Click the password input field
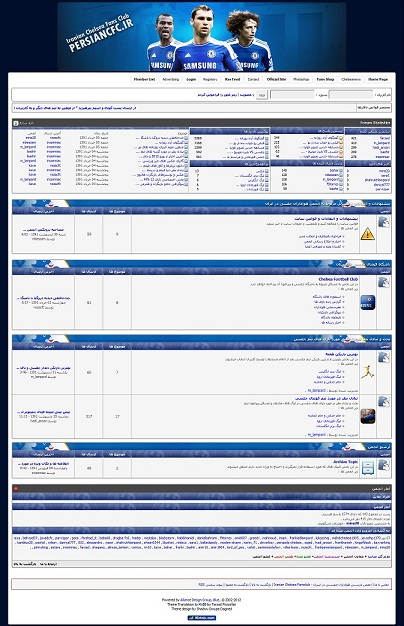 point(292,95)
